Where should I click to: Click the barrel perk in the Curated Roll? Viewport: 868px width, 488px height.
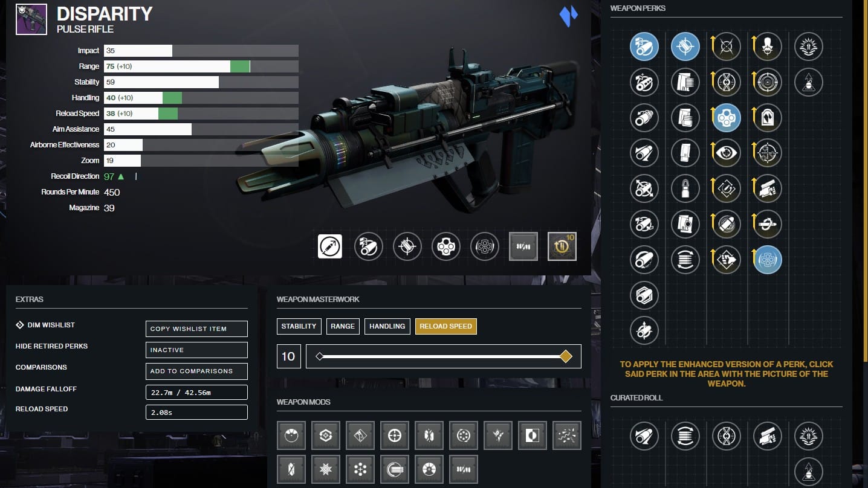(x=644, y=435)
